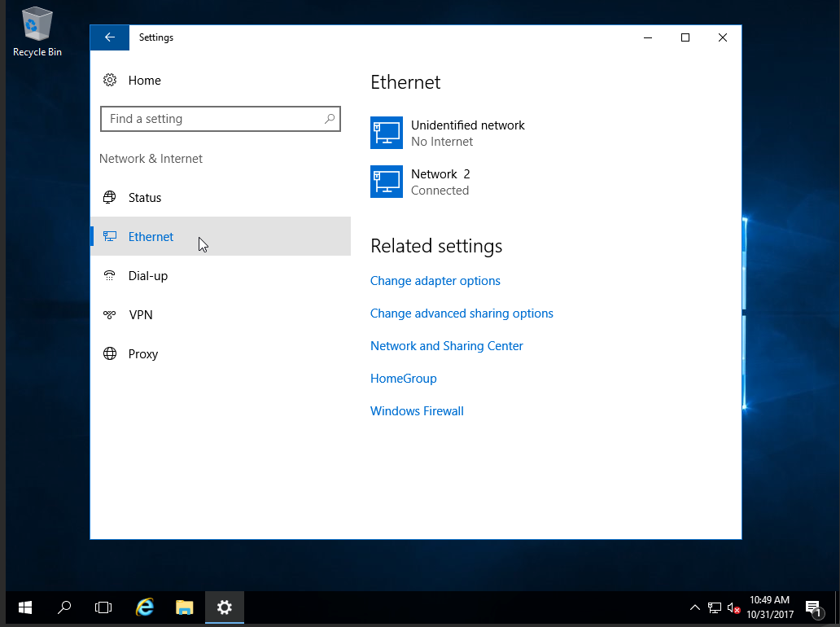Image resolution: width=840 pixels, height=627 pixels.
Task: Open HomeGroup link
Action: pyautogui.click(x=404, y=379)
